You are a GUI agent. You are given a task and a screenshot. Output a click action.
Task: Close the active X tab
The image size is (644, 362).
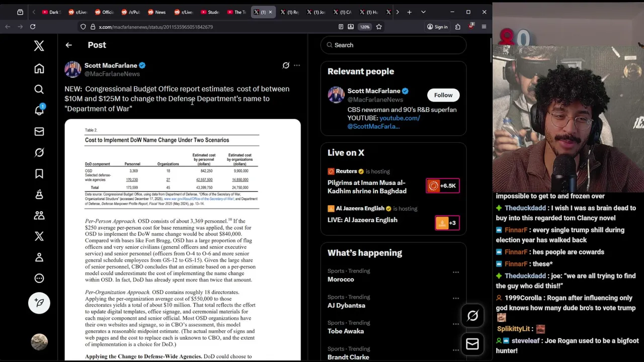coord(270,12)
